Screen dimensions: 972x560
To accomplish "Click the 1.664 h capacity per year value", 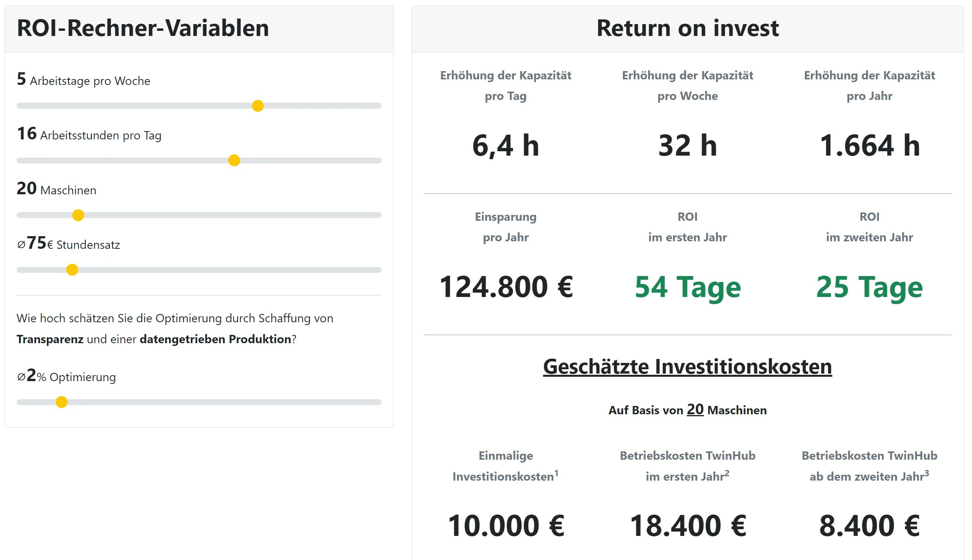I will click(870, 145).
